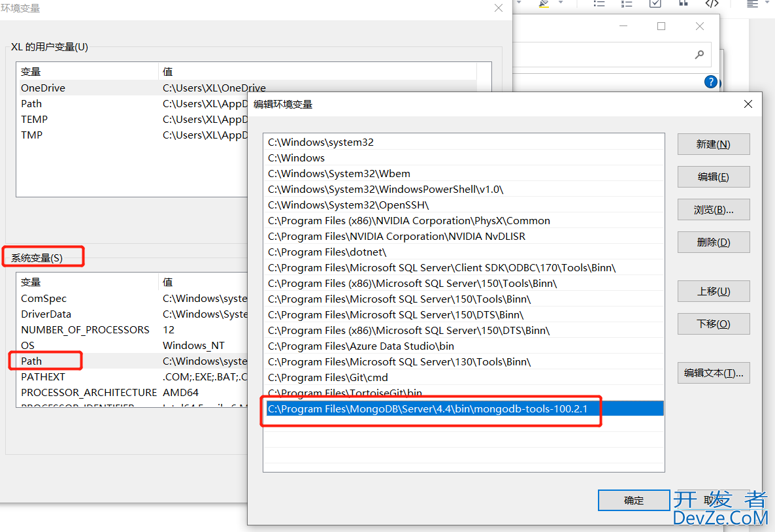The width and height of the screenshot is (775, 532).
Task: Select the (x86) SQL Server\150\Tools\Binn\ entry
Action: click(x=463, y=283)
